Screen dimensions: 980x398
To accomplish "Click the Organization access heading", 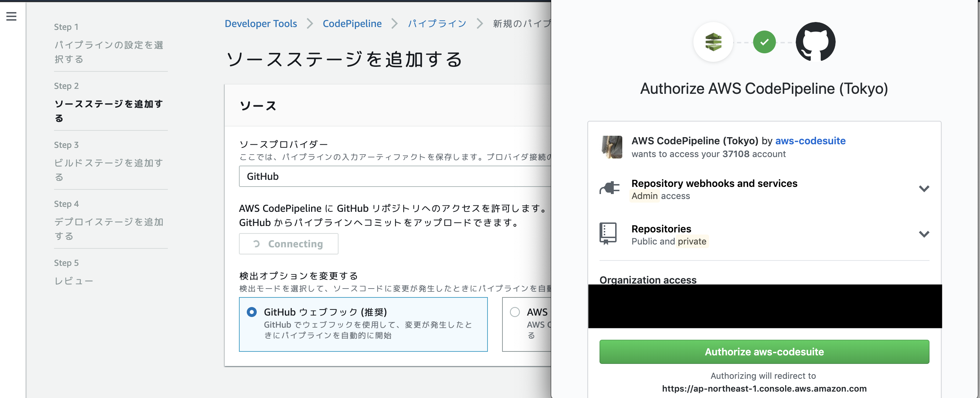I will (x=648, y=279).
